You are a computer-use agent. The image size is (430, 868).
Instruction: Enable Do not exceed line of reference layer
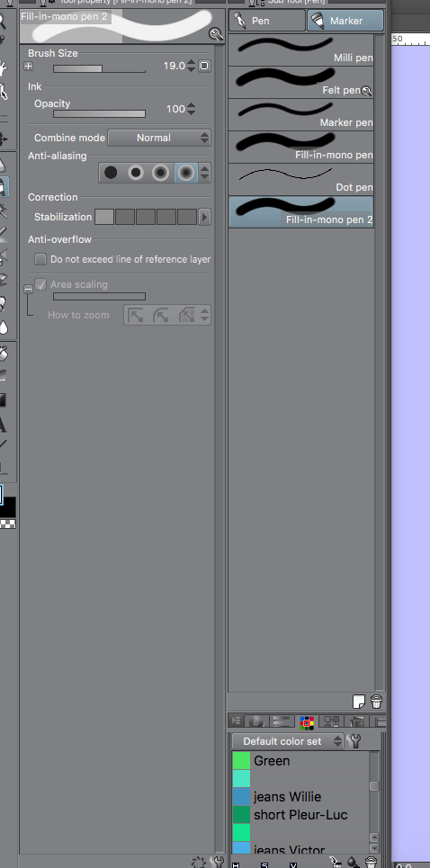[40, 259]
